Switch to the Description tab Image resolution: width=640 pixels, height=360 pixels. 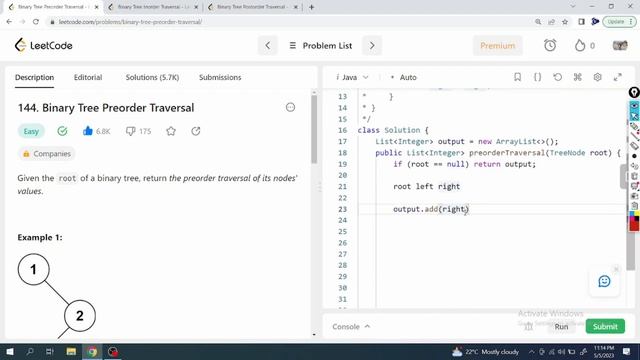[34, 77]
